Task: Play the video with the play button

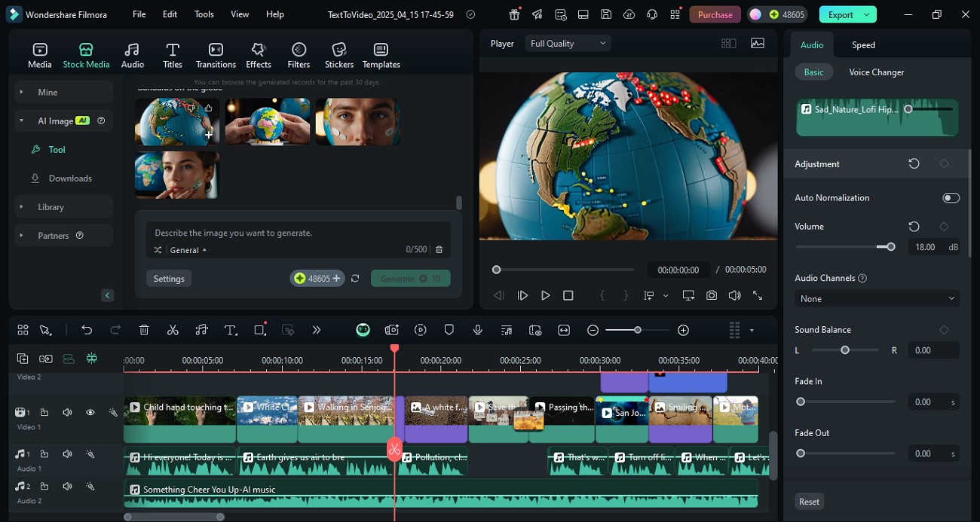Action: pyautogui.click(x=545, y=296)
